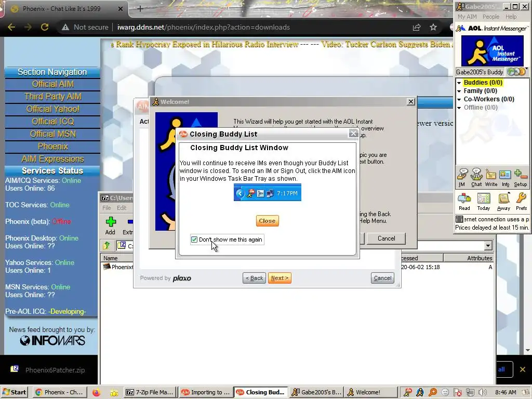Viewport: 532px width, 399px height.
Task: Select the Phoenix browser tab
Action: [x=64, y=9]
